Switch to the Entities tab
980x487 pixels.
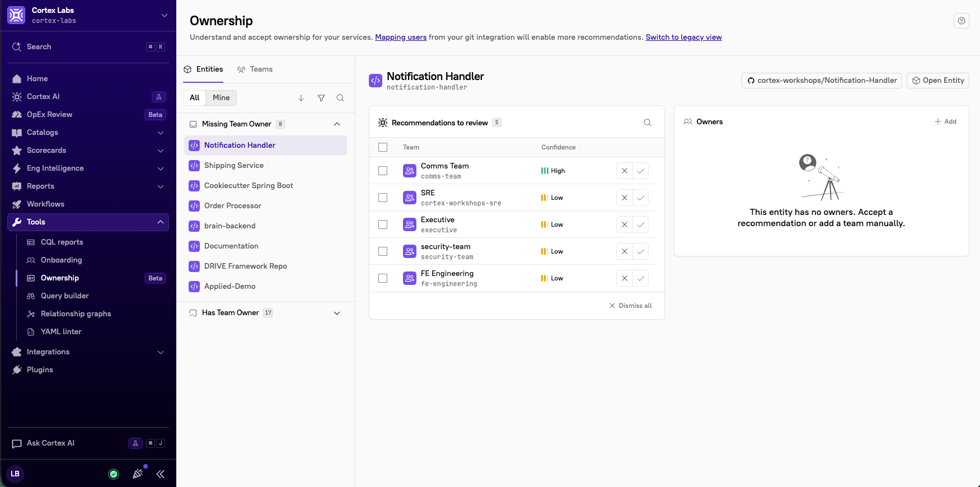(203, 69)
